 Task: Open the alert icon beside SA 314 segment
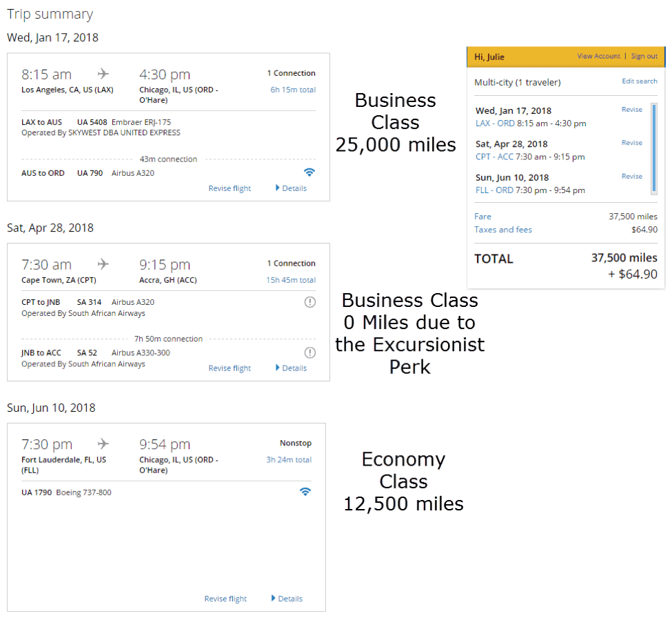(309, 301)
